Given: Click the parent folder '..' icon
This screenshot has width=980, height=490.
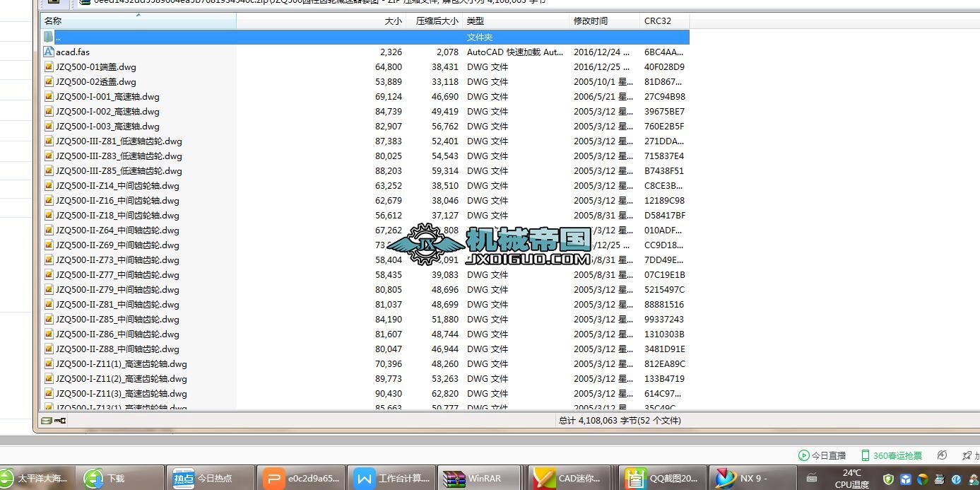Looking at the screenshot, I should (49, 37).
